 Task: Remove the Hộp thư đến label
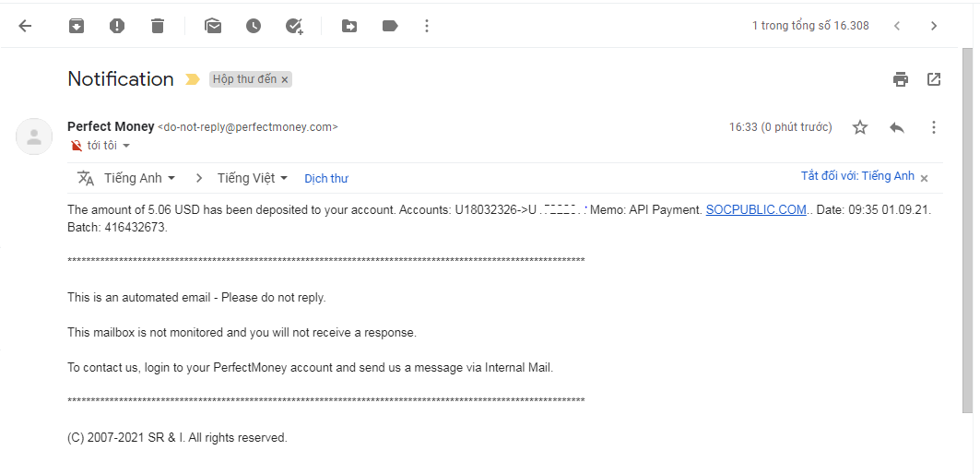click(285, 80)
